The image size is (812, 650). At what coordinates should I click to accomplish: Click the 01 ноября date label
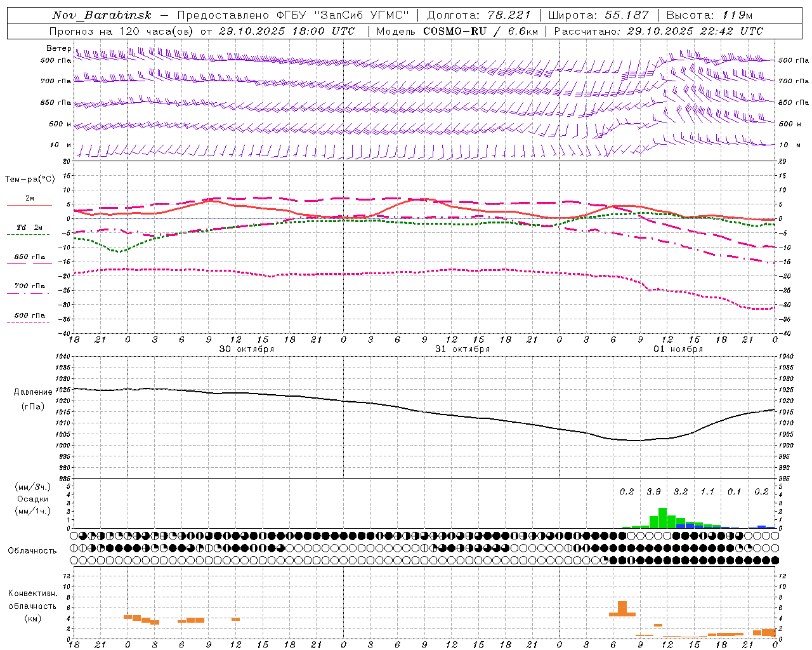click(678, 349)
